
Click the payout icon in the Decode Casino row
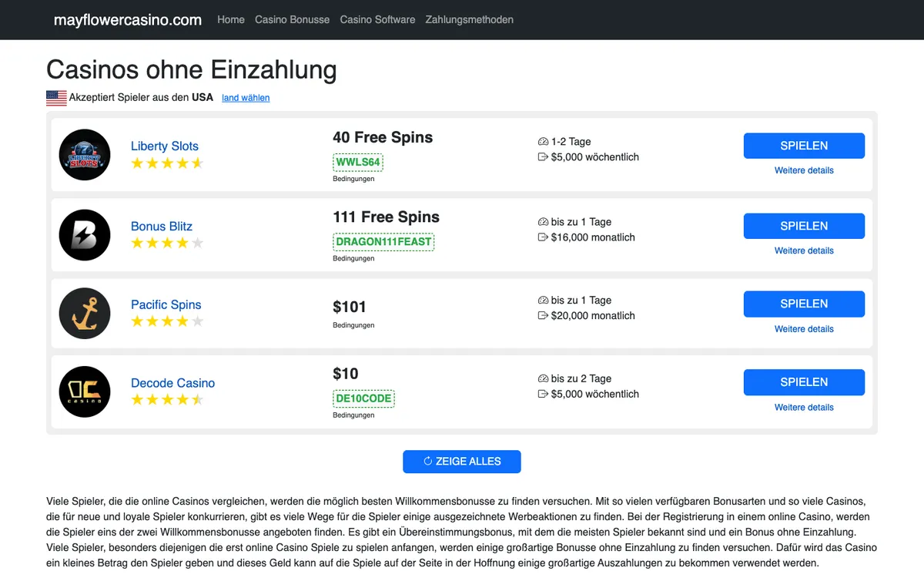pyautogui.click(x=543, y=394)
